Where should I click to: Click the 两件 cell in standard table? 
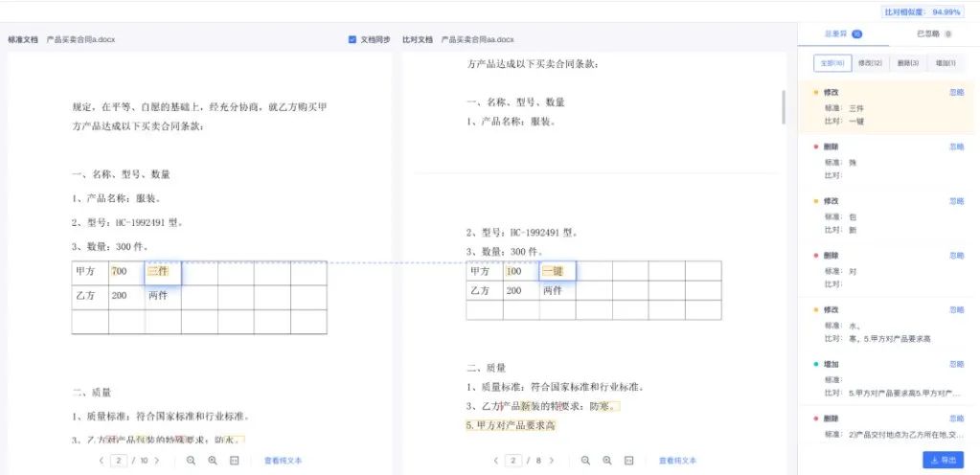(163, 298)
